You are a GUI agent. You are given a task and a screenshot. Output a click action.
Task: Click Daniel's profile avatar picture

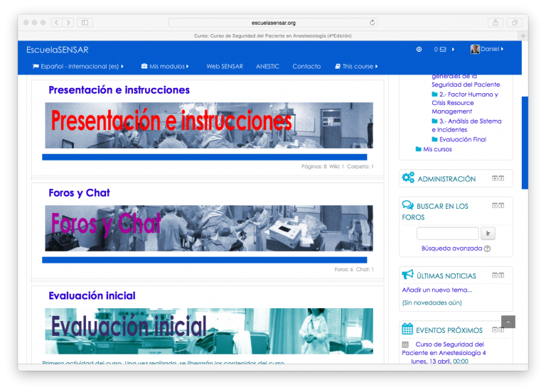click(475, 50)
